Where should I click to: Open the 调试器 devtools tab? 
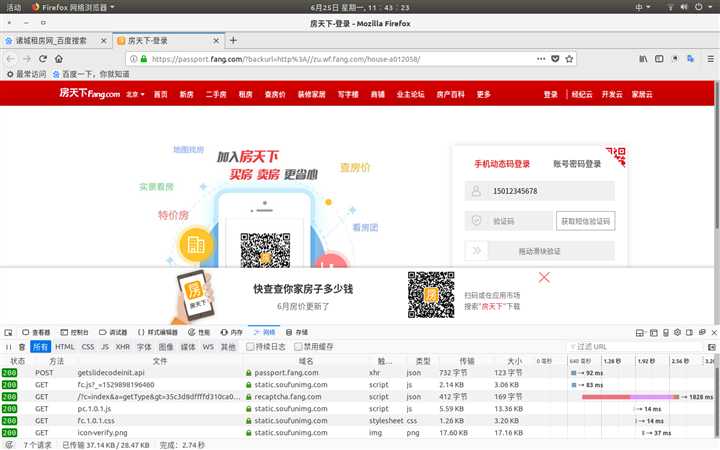(113, 332)
